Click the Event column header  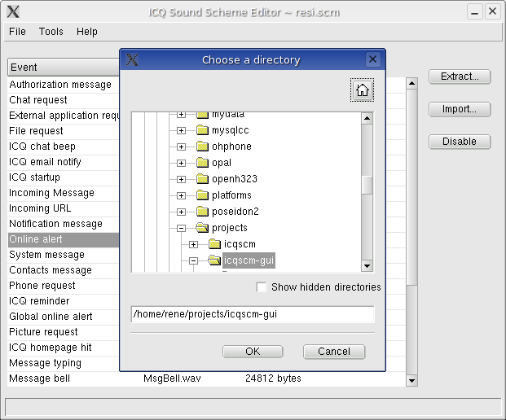(64, 67)
